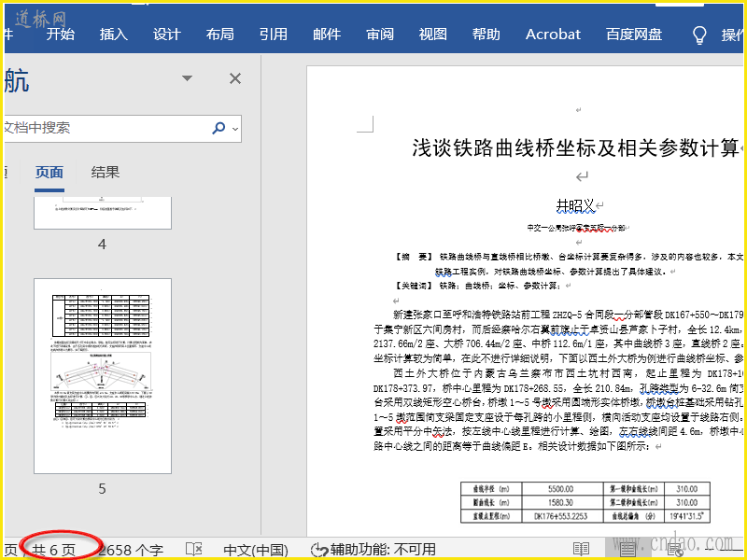
Task: Open the 设计 (Design) ribbon tab
Action: 166,35
